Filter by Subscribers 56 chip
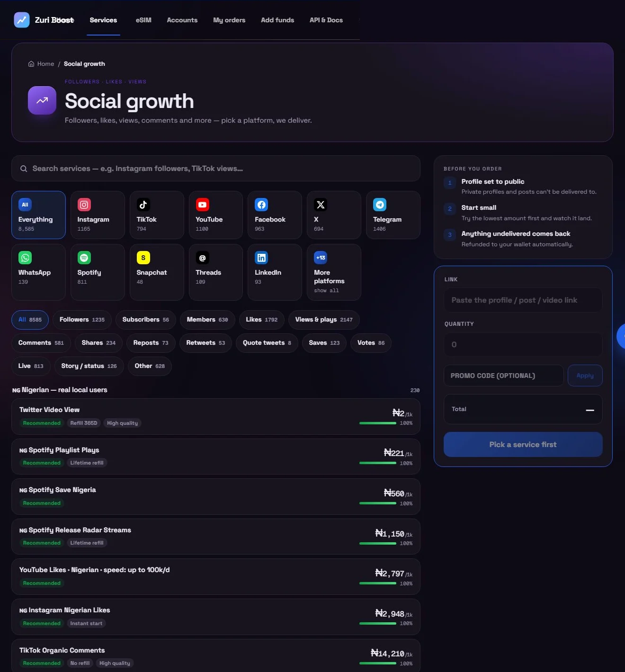Screen dimensions: 625x672 pyautogui.click(x=146, y=320)
